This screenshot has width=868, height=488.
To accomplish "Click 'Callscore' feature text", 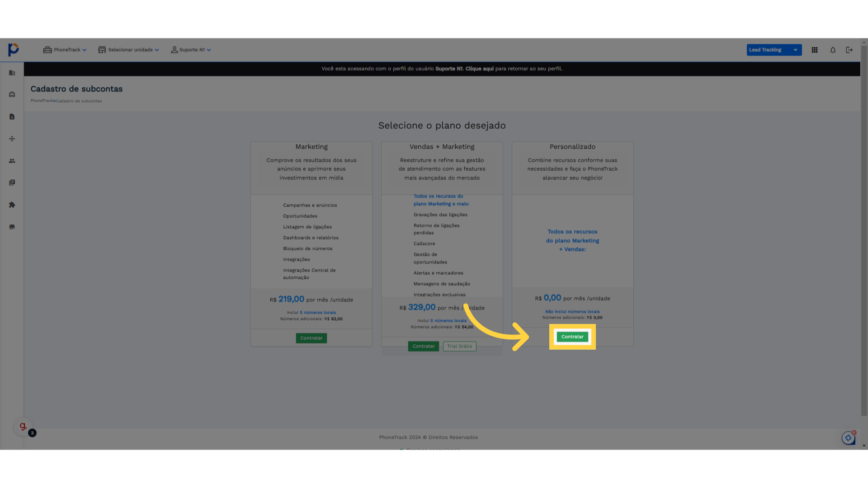I will pos(424,244).
